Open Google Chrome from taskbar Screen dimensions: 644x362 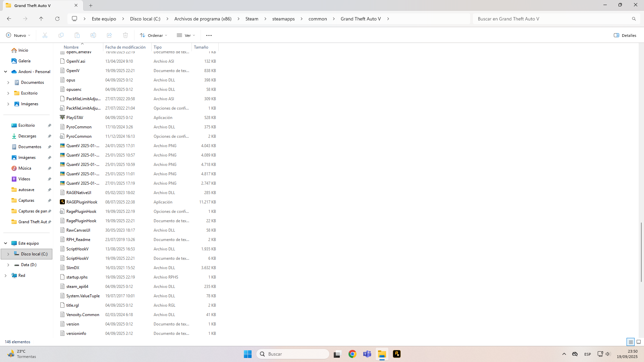(352, 354)
